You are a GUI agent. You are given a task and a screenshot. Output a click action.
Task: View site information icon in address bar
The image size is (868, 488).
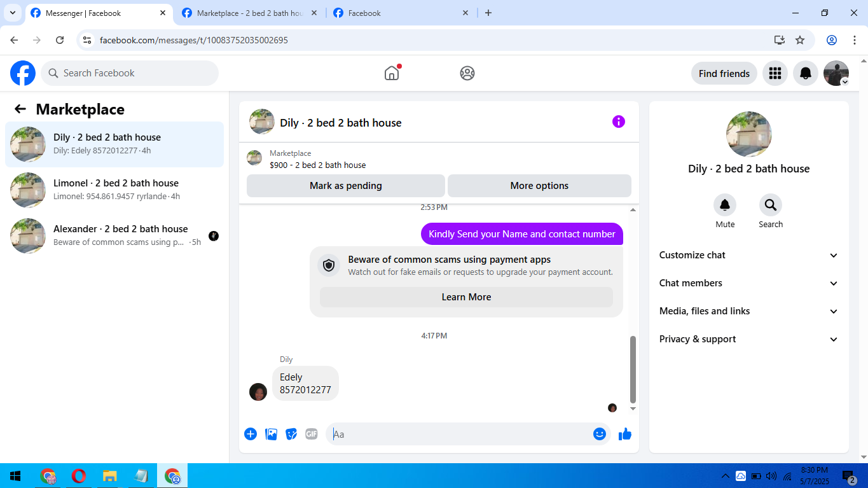(88, 40)
